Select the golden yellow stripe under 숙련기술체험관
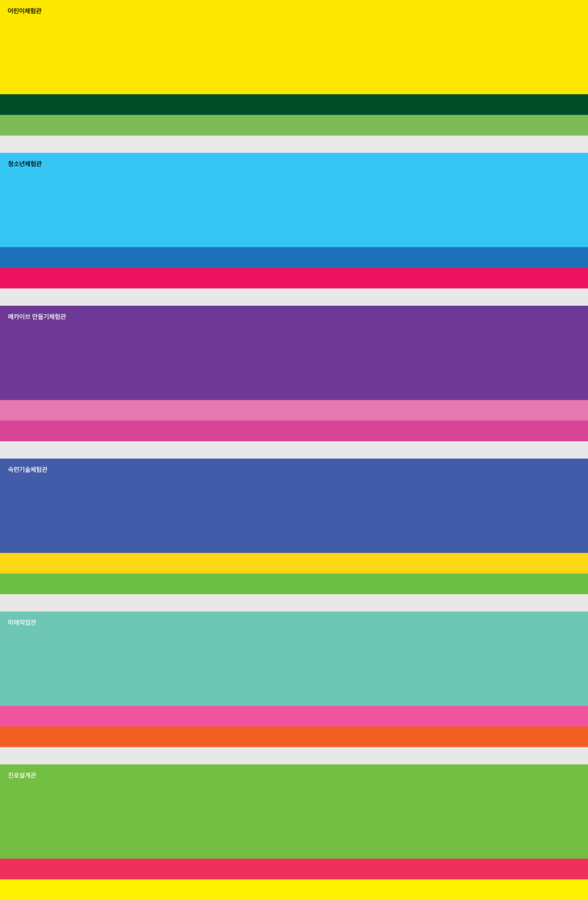 point(294,563)
